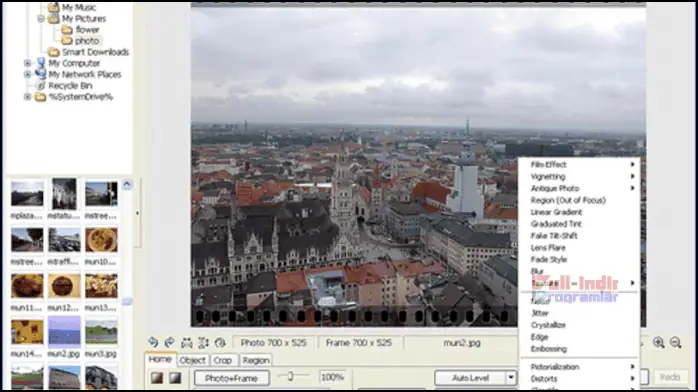Switch to the Home tab
The image size is (698, 392).
click(160, 360)
